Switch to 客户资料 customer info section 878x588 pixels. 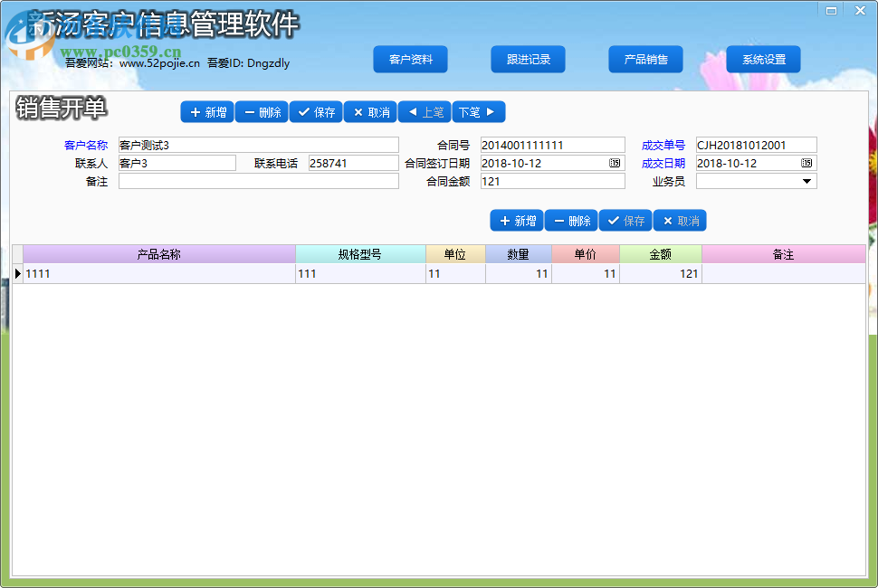[x=410, y=59]
